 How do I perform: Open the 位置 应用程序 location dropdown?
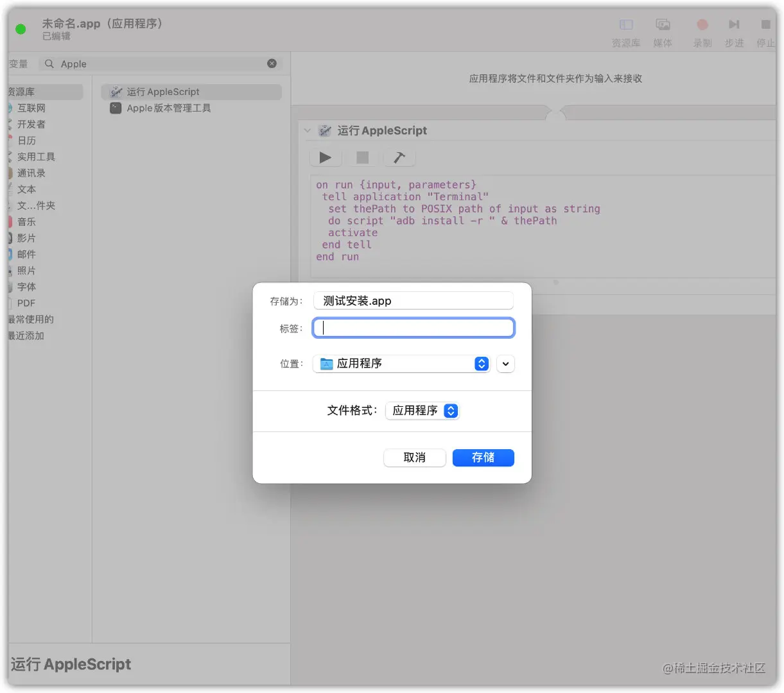click(x=402, y=364)
